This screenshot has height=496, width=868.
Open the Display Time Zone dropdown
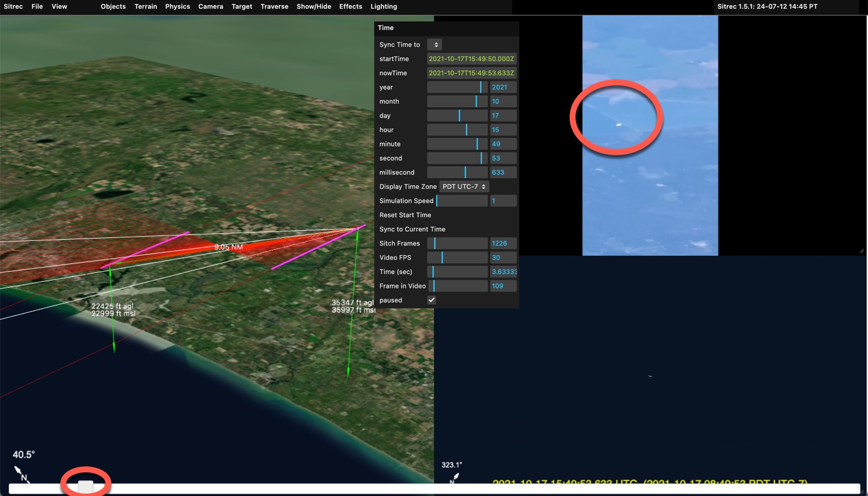[464, 186]
